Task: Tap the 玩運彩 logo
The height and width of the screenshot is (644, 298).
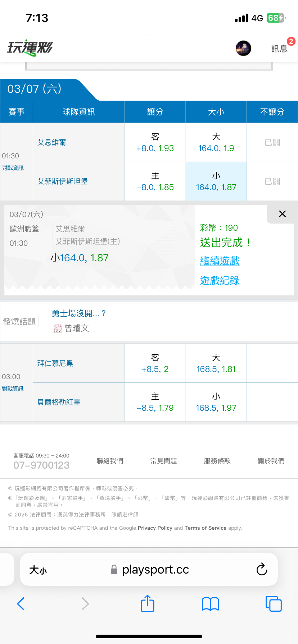Action: pyautogui.click(x=30, y=48)
